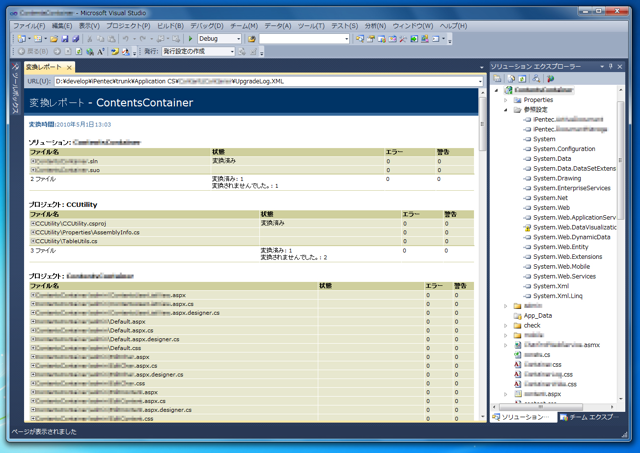Click Solution Explorer Properties icon
The image size is (640, 453).
point(497,78)
